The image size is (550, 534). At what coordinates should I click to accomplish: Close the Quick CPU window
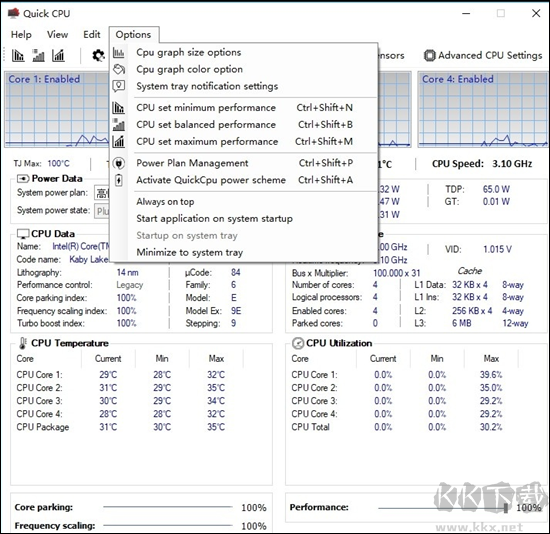[x=536, y=13]
